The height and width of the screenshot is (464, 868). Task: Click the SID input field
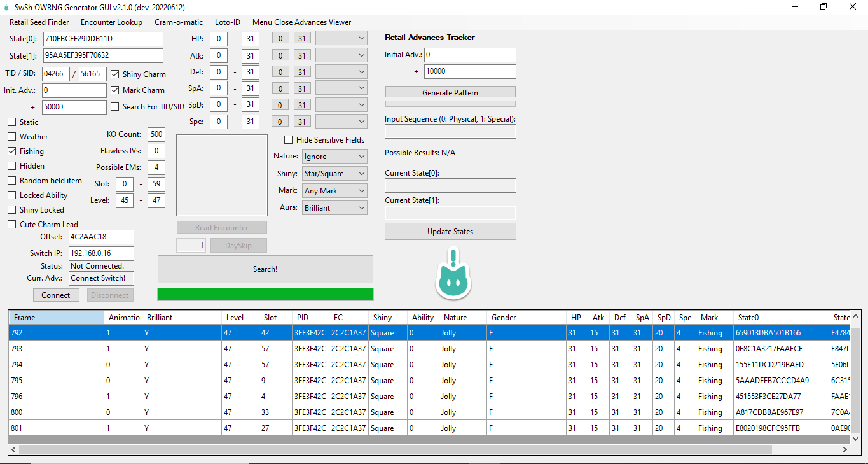coord(93,74)
